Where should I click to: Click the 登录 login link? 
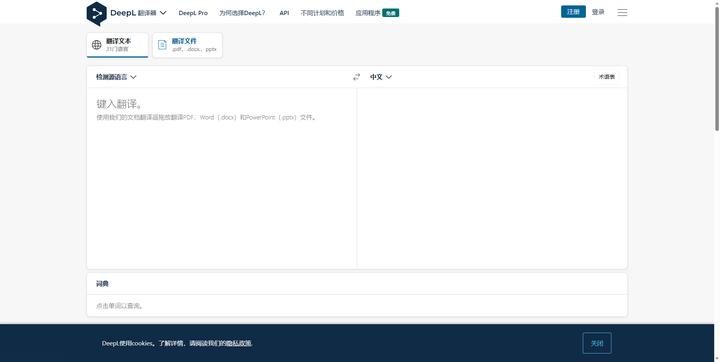598,12
